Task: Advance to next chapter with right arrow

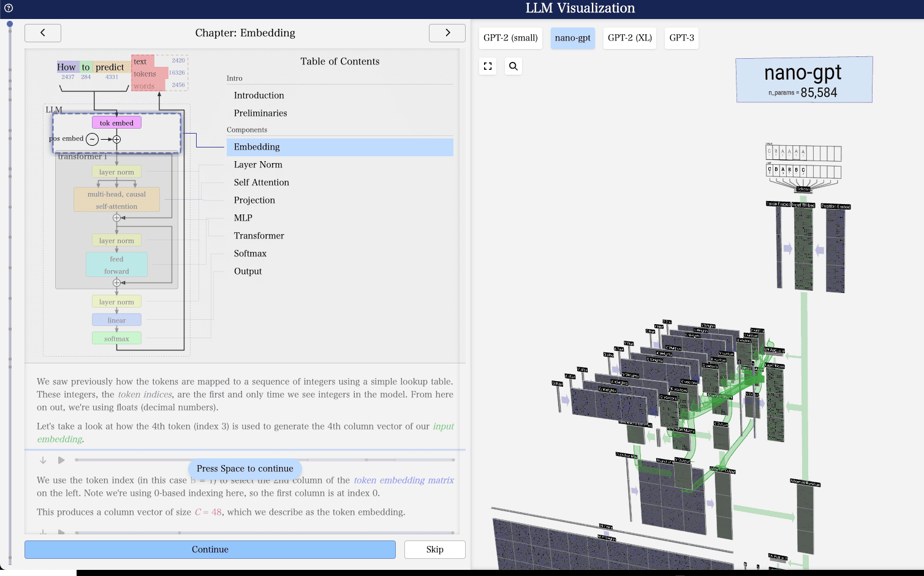Action: (x=447, y=33)
